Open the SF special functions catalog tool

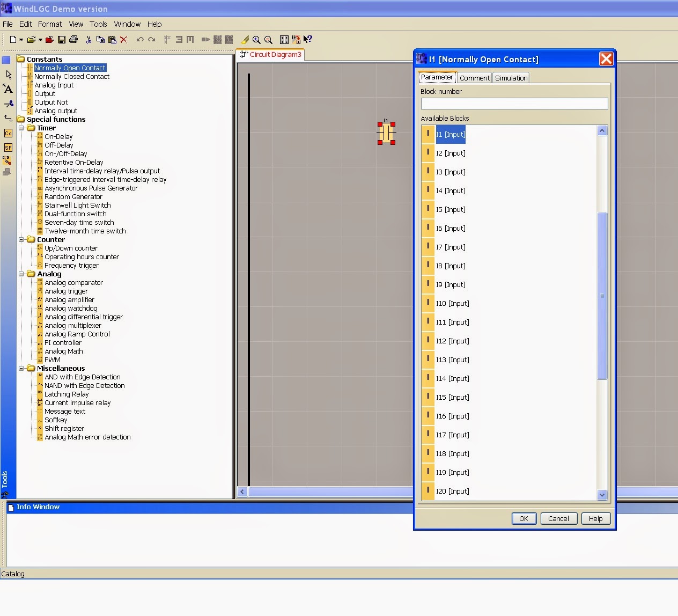click(x=8, y=148)
